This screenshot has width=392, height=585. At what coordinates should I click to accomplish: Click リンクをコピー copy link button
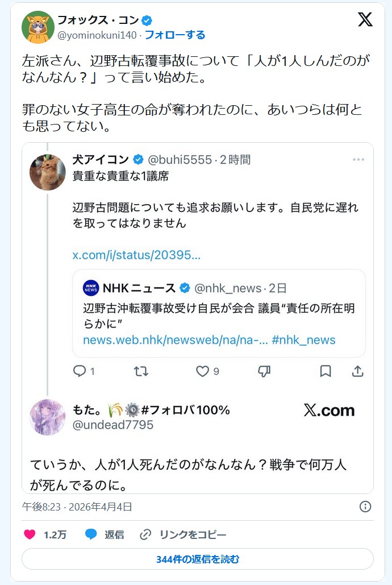point(183,534)
